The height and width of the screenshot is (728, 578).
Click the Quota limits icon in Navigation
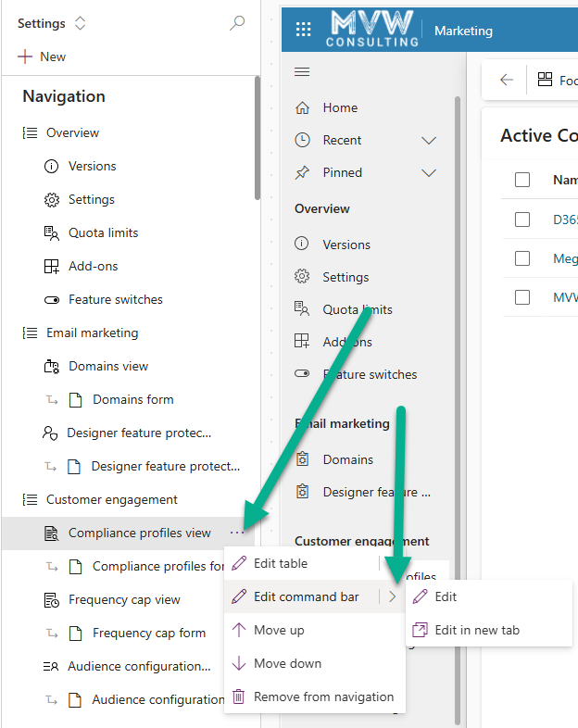coord(52,232)
